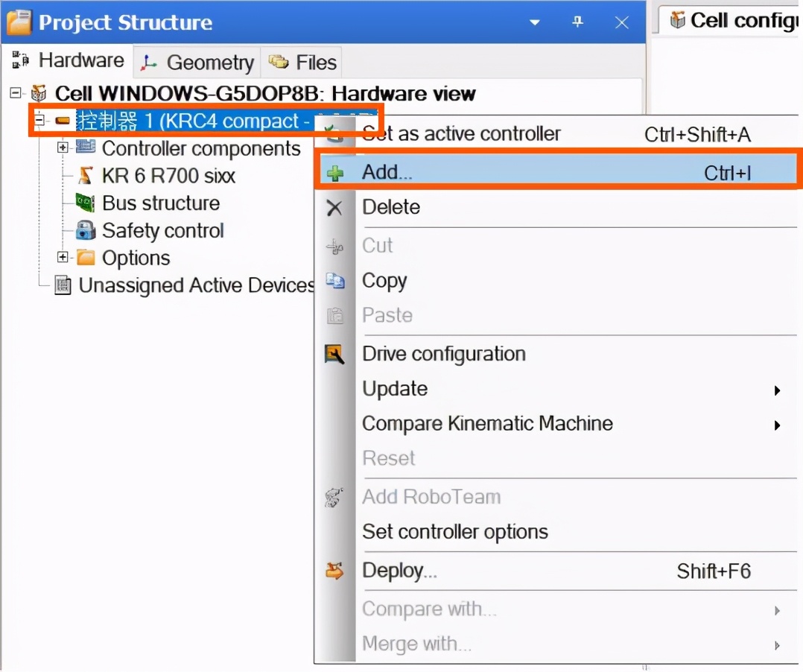Expand the Controller components node
803x672 pixels.
point(63,148)
